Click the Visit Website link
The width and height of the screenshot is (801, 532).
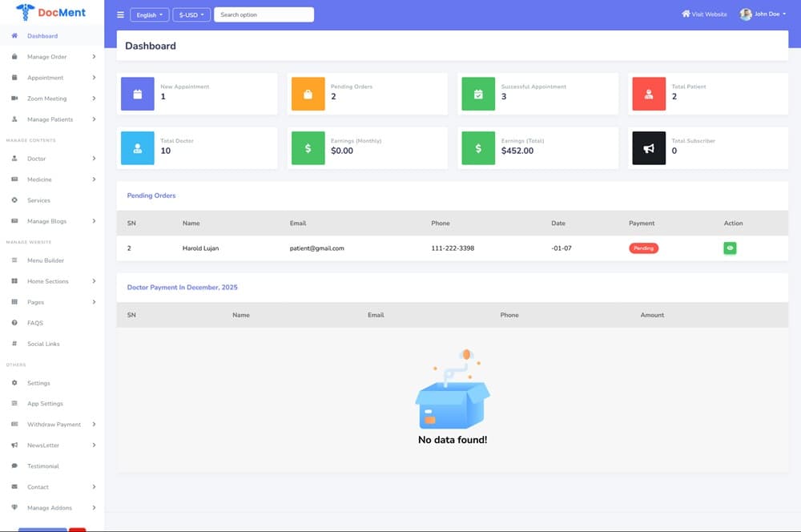(x=704, y=14)
